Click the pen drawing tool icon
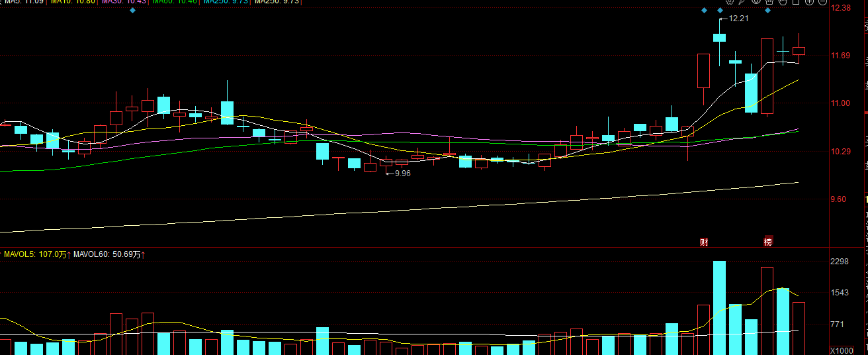The width and height of the screenshot is (868, 355). click(x=742, y=2)
